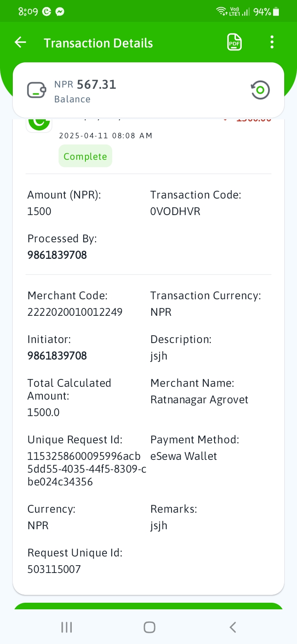Image resolution: width=297 pixels, height=644 pixels.
Task: Tap the Unique Request Id value
Action: 87,469
